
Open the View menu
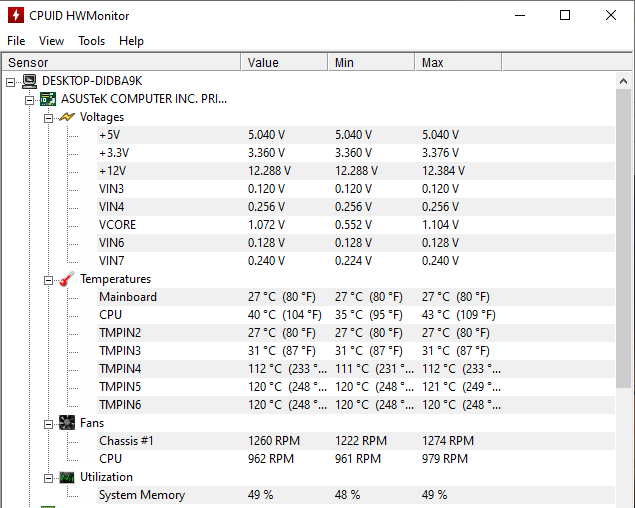point(51,41)
